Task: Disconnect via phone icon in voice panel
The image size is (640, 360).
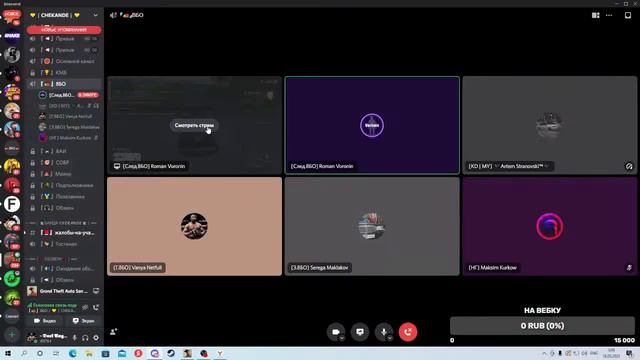Action: (x=96, y=307)
